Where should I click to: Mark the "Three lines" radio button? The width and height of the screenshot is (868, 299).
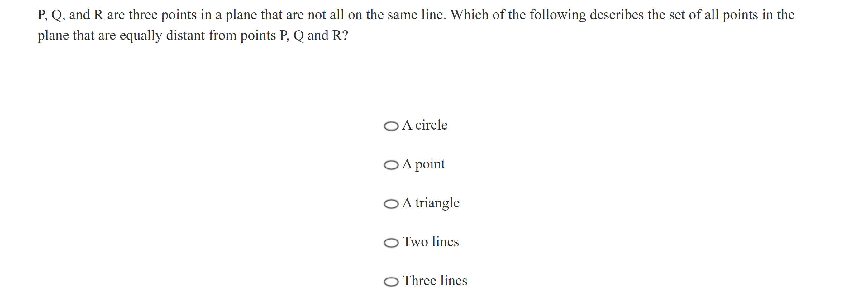click(x=391, y=282)
